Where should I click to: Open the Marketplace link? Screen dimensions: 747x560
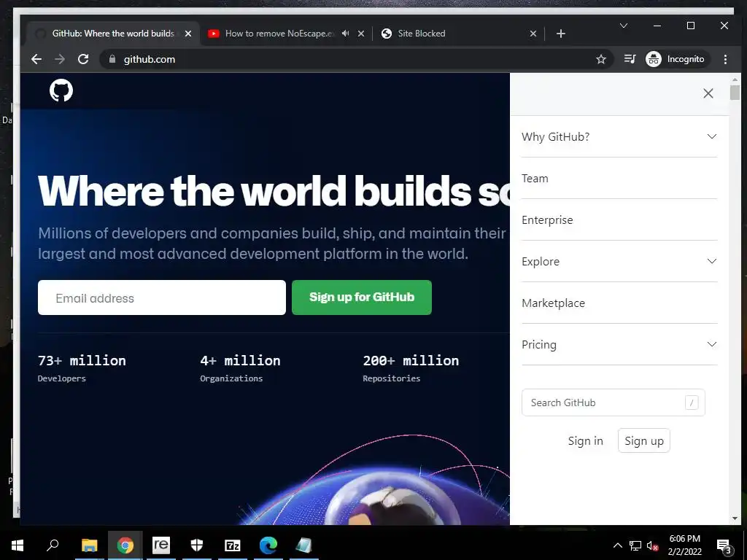pyautogui.click(x=553, y=303)
